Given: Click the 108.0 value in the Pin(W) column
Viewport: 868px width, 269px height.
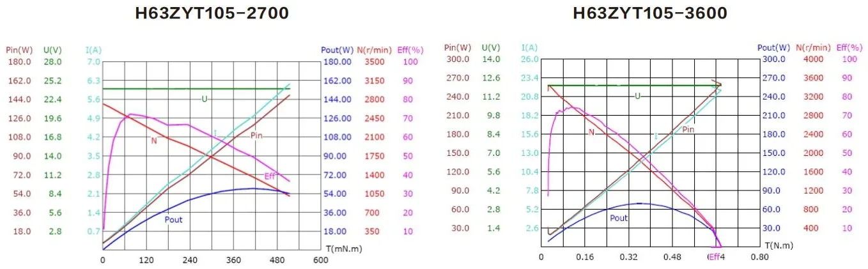Looking at the screenshot, I should click(19, 137).
